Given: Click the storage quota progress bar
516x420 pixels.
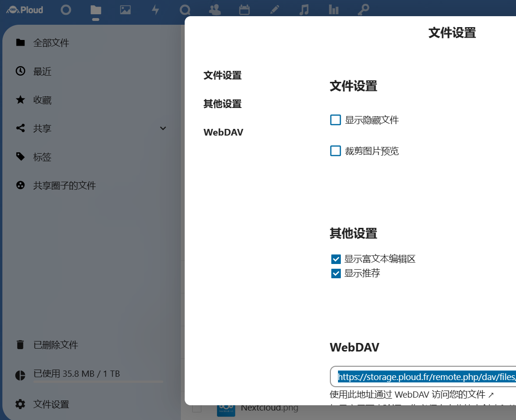Looking at the screenshot, I should click(x=98, y=381).
